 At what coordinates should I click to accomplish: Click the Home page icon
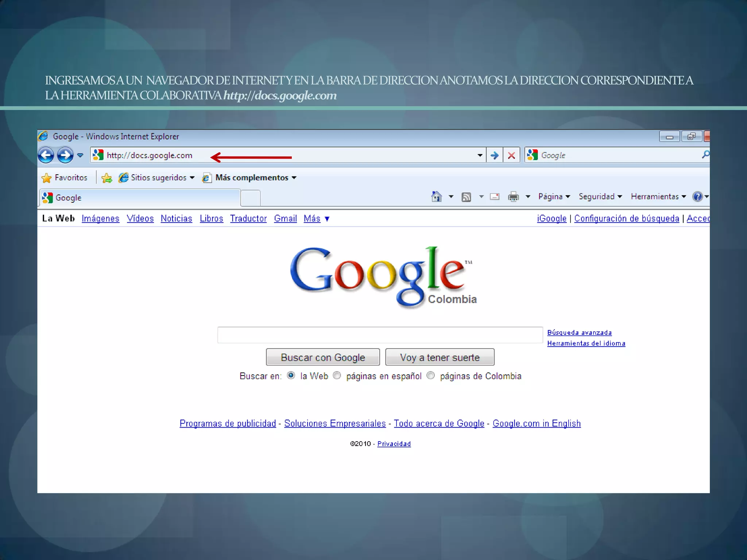point(436,197)
